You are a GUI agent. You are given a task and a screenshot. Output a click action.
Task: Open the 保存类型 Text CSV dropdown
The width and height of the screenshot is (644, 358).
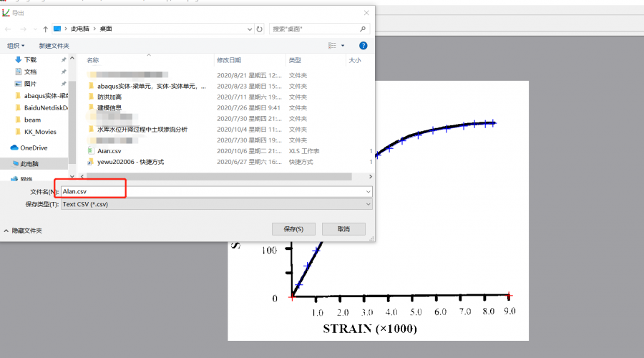point(368,204)
